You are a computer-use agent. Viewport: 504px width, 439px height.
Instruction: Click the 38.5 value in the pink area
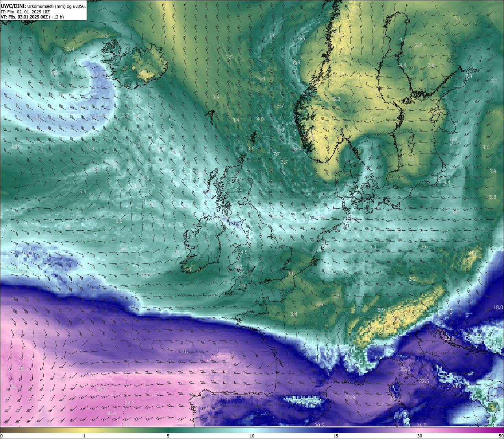click(130, 403)
